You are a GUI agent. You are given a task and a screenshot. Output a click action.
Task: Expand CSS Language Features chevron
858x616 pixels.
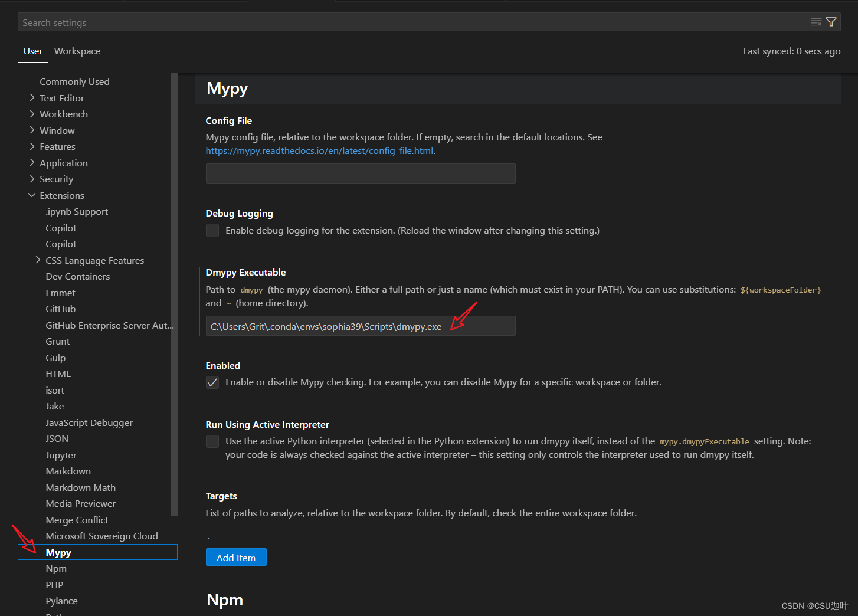coord(38,260)
